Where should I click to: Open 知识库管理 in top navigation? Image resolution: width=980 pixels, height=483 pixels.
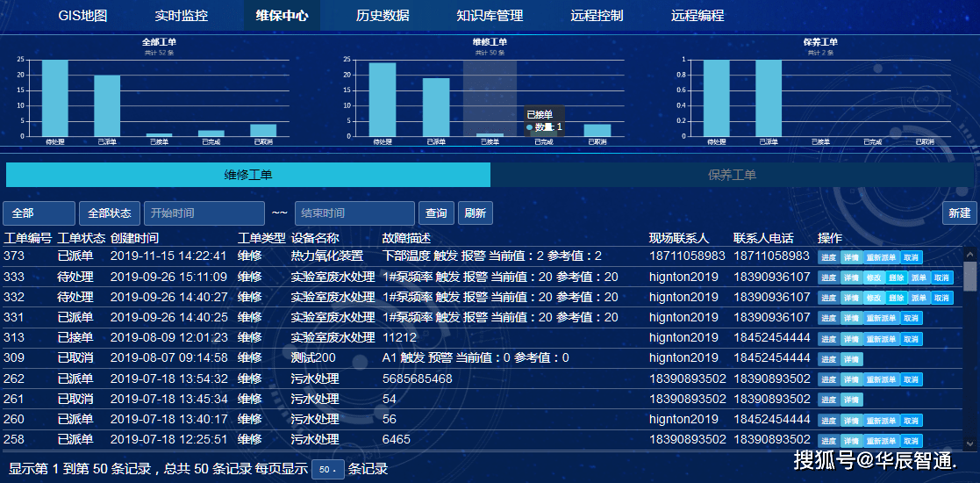[x=490, y=16]
